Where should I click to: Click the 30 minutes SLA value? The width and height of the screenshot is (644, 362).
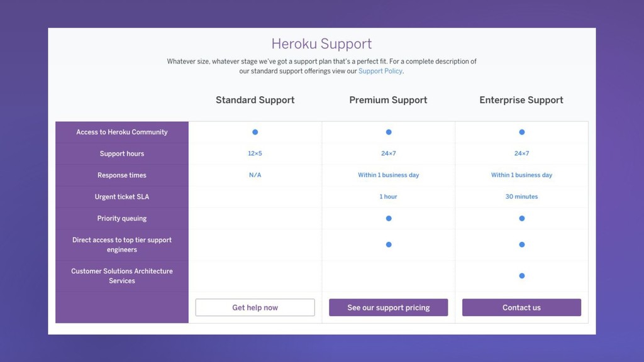click(521, 197)
